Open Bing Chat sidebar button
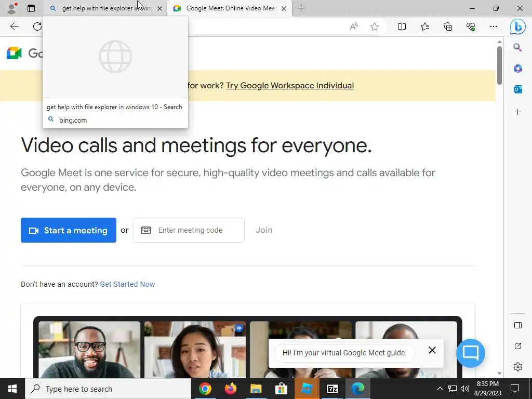532x399 pixels. 518,26
